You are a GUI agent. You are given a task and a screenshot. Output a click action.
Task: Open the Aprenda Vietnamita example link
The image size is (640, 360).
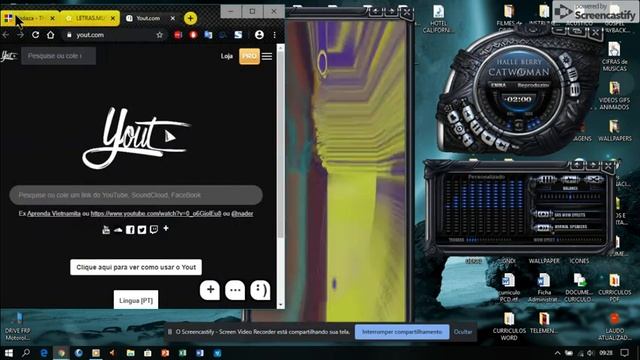tap(54, 213)
